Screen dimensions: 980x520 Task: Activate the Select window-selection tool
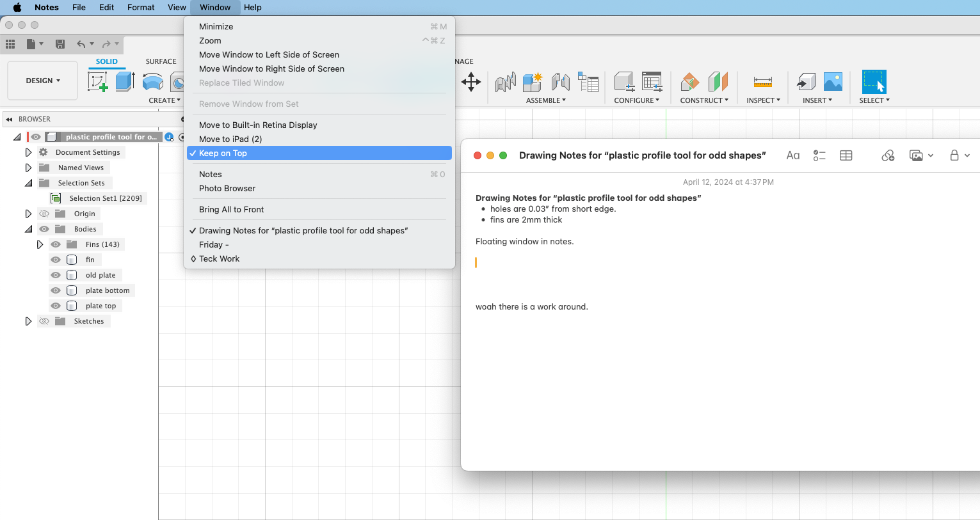click(x=874, y=82)
